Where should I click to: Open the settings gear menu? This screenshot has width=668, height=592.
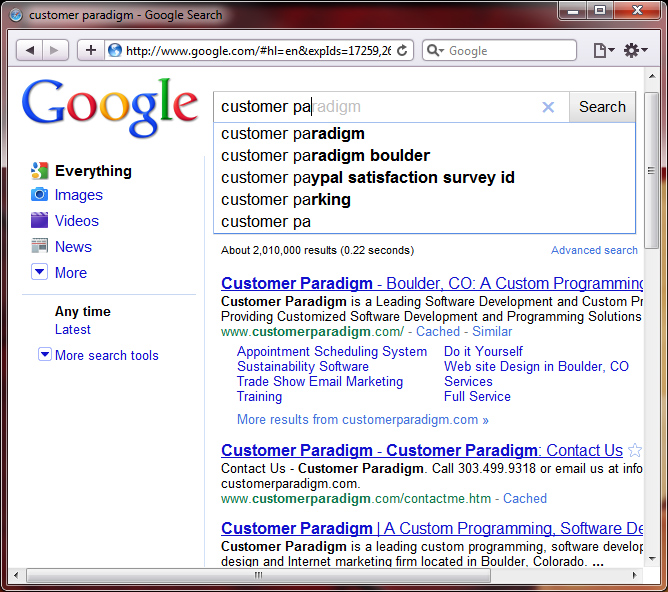coord(635,51)
